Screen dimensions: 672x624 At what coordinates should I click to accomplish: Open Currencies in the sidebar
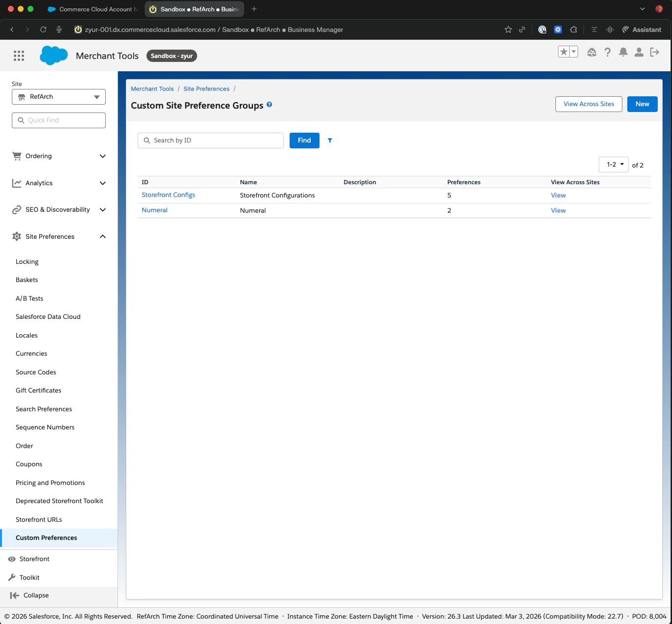[x=31, y=354]
